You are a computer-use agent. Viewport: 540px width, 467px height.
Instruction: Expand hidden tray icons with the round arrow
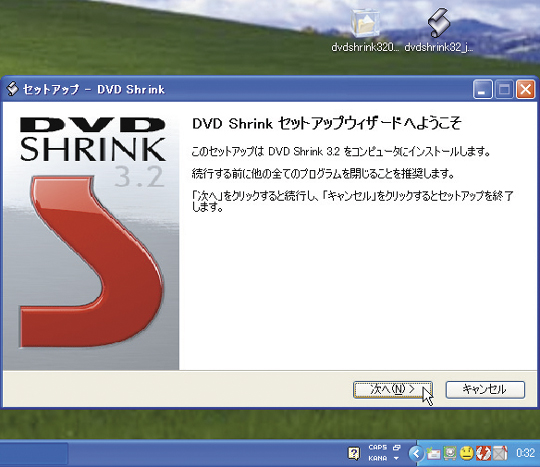(x=416, y=453)
